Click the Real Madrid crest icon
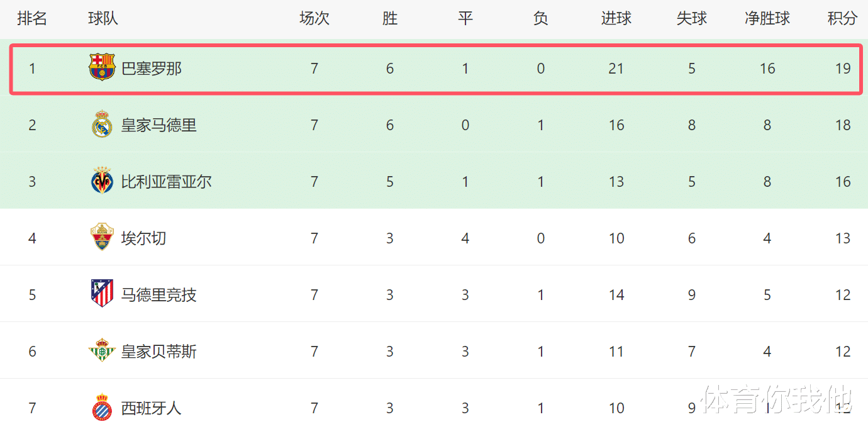The image size is (868, 434). point(102,125)
